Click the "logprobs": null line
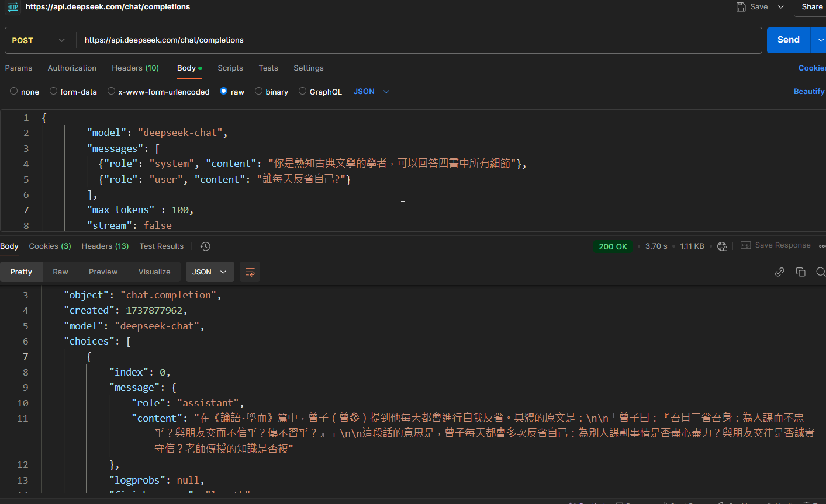This screenshot has width=826, height=504. pyautogui.click(x=157, y=481)
